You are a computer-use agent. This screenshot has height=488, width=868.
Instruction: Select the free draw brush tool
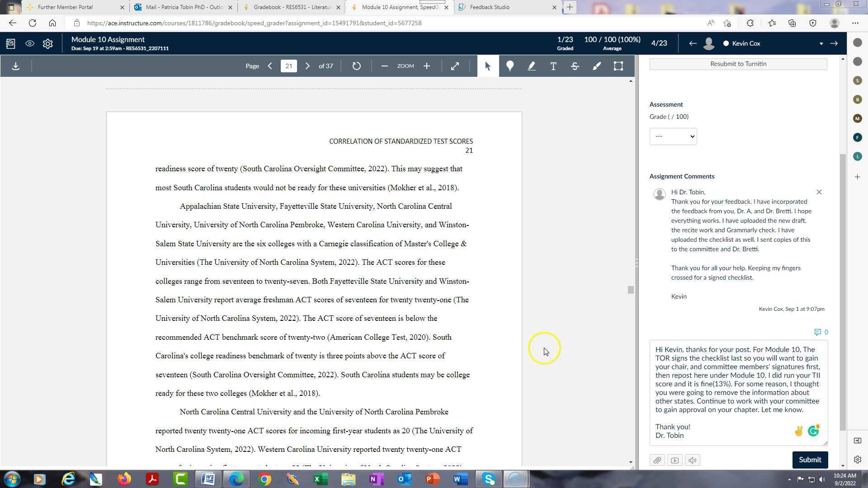click(597, 66)
